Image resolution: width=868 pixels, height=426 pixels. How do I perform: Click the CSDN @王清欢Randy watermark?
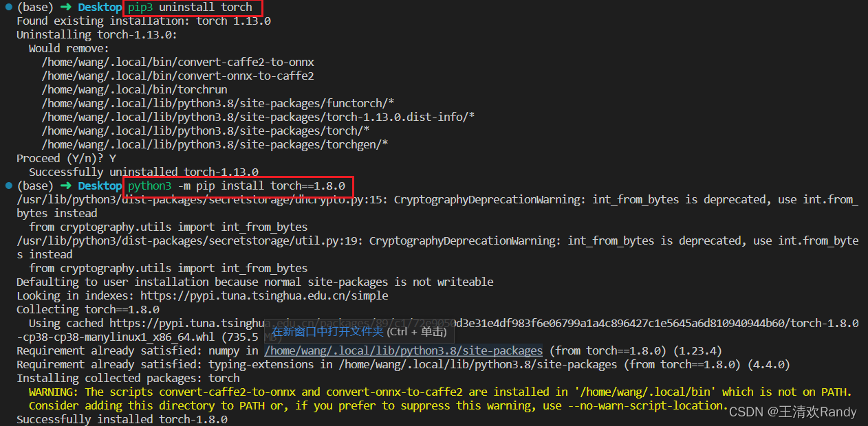point(791,412)
